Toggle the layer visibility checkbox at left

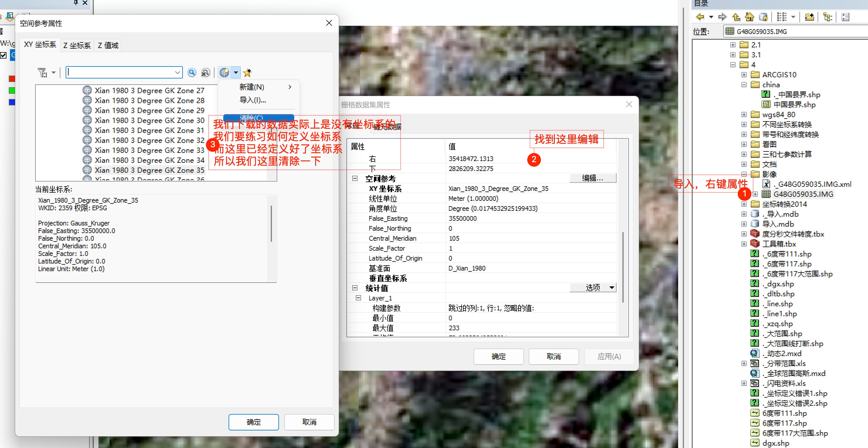(x=3, y=56)
